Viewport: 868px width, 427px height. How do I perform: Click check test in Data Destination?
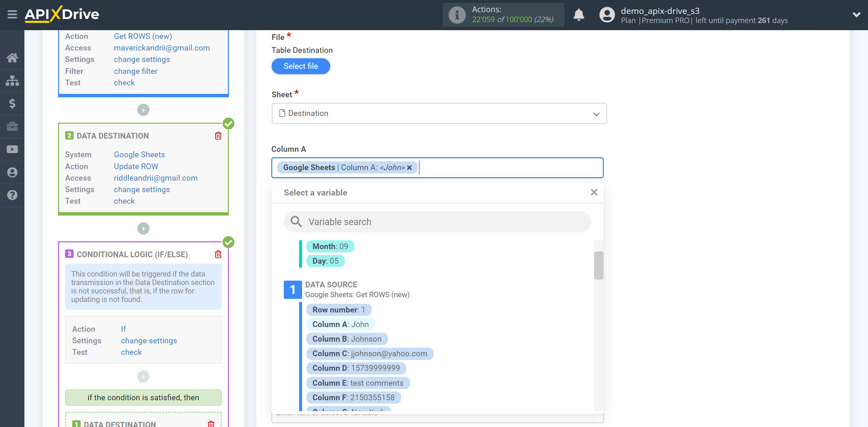[x=124, y=201]
